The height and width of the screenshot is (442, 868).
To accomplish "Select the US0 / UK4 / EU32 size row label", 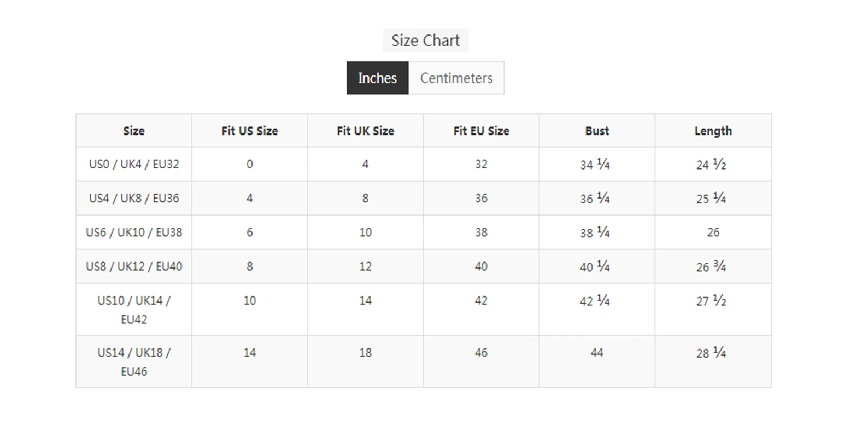I will pyautogui.click(x=134, y=164).
